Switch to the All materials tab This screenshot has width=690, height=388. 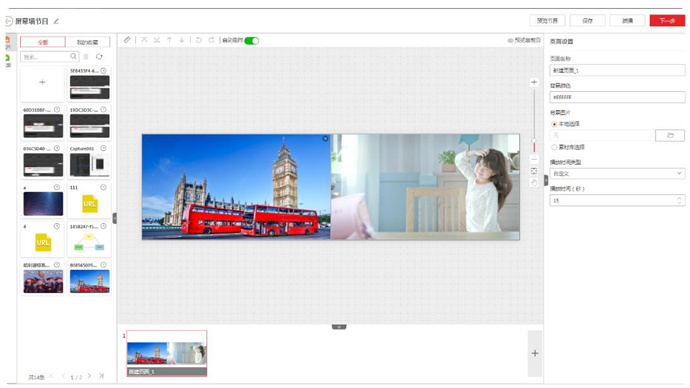43,42
